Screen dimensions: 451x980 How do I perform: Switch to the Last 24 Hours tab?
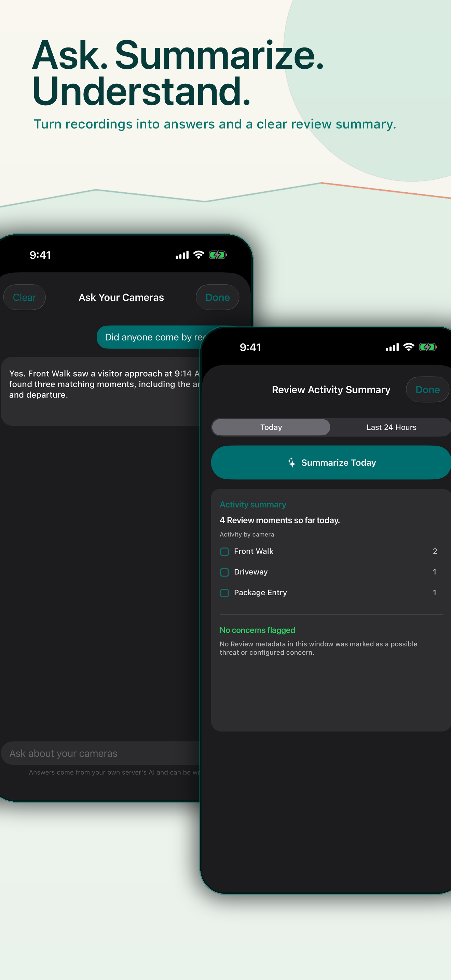point(391,427)
